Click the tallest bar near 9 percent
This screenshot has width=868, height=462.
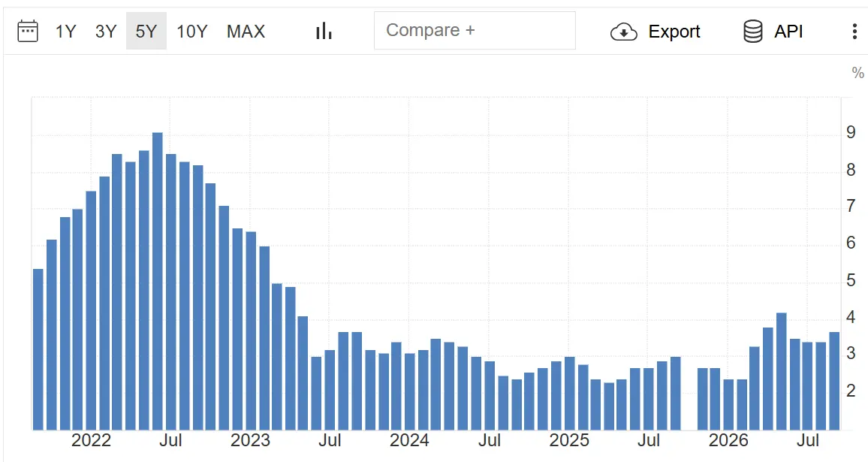point(157,282)
